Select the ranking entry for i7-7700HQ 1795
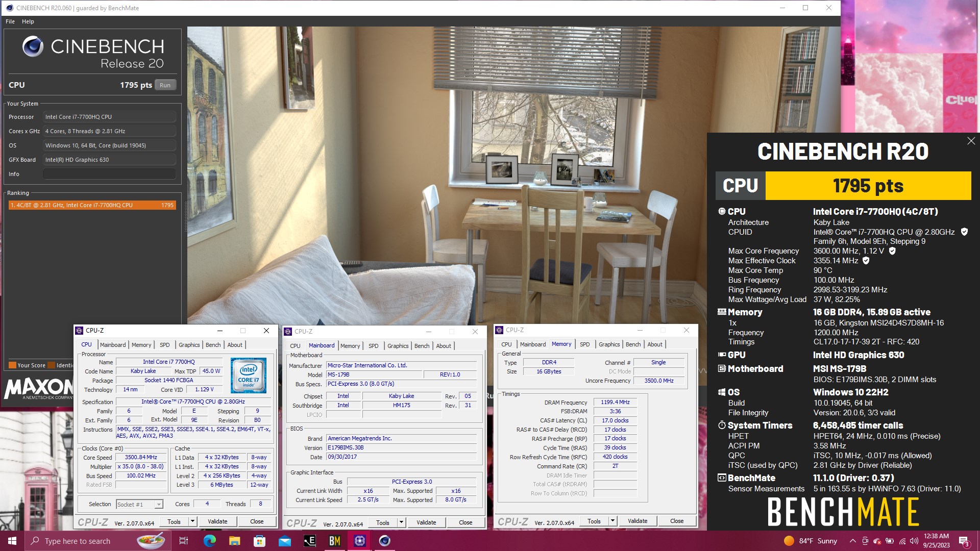 92,205
